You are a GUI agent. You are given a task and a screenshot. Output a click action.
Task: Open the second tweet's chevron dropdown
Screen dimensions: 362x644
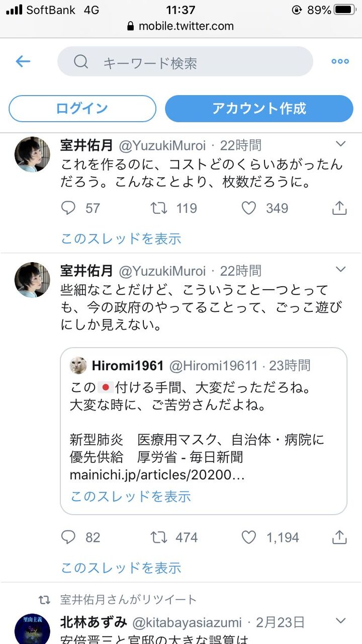(340, 269)
